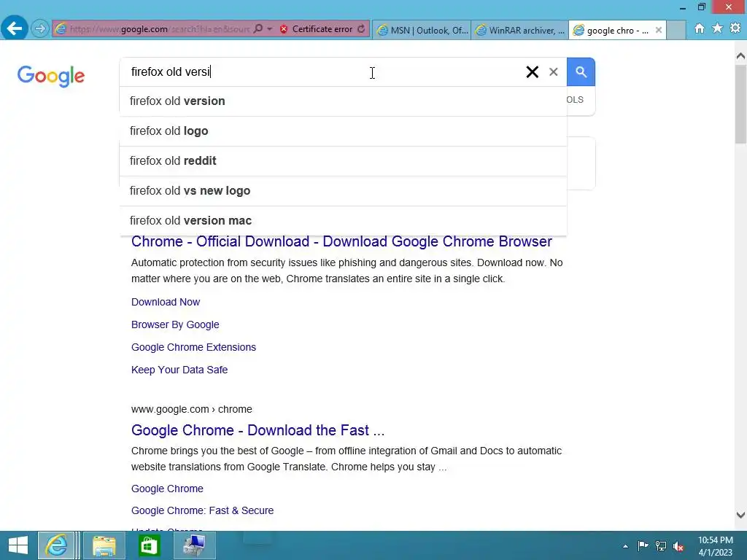Click the network tray icon
This screenshot has width=747, height=560.
pos(661,545)
